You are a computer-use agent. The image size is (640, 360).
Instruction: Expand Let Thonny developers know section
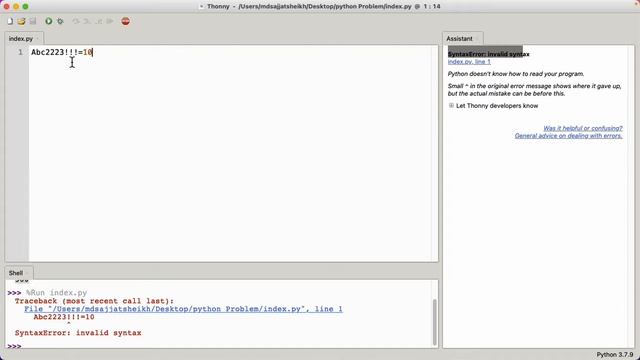coord(451,106)
